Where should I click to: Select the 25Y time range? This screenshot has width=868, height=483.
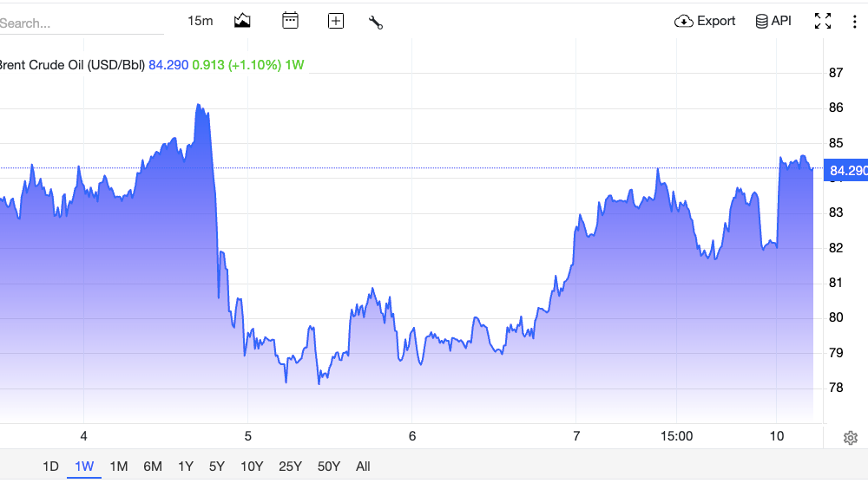click(290, 467)
